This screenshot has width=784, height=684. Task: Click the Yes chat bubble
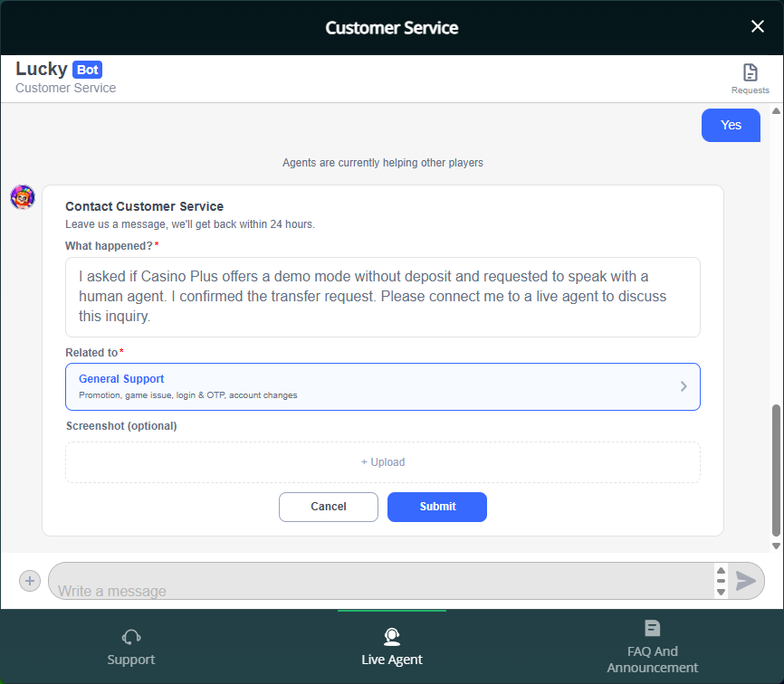731,125
